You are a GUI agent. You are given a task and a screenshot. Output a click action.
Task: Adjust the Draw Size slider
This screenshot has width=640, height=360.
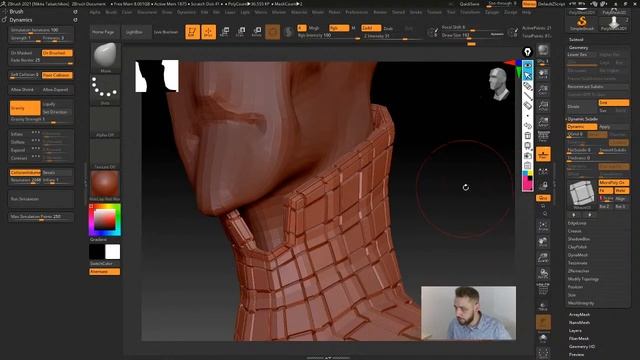click(x=473, y=36)
